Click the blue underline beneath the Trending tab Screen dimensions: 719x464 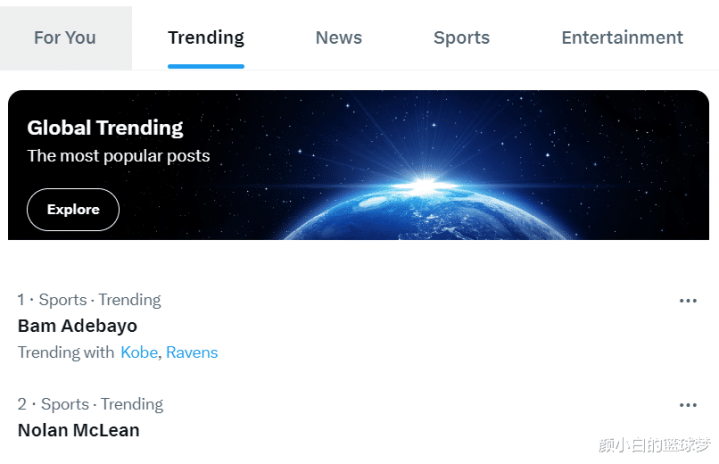click(206, 66)
